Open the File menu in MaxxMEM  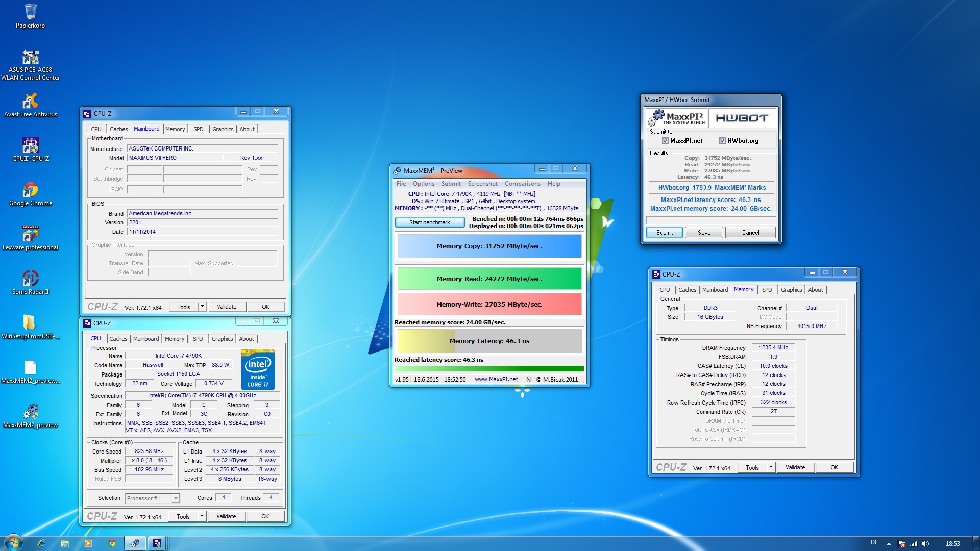401,184
